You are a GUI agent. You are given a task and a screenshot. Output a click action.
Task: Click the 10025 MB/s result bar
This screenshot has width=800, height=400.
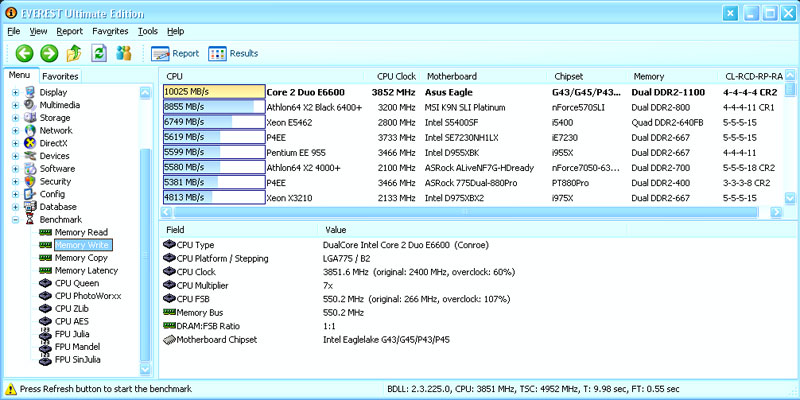point(214,92)
